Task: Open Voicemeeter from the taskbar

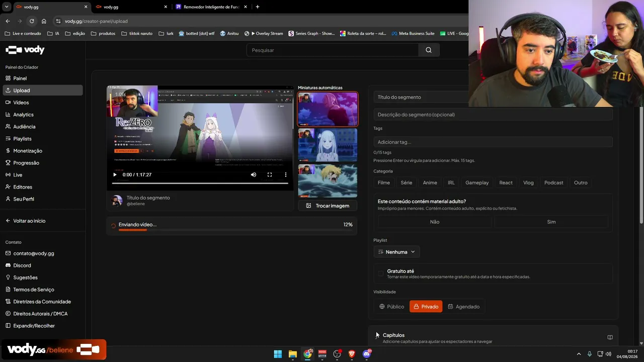Action: coord(323,354)
